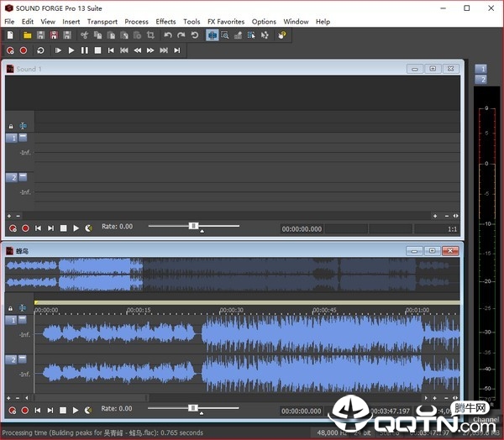The width and height of the screenshot is (504, 440).
Task: Toggle channel 1 in Sound 1 window
Action: tap(12, 139)
